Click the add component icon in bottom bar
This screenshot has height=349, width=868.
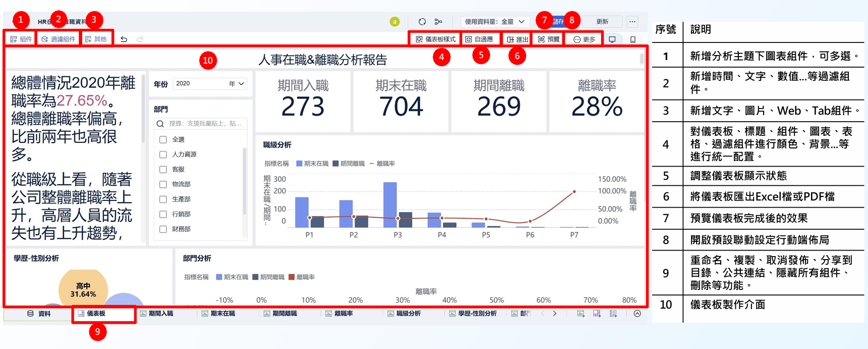point(581,314)
